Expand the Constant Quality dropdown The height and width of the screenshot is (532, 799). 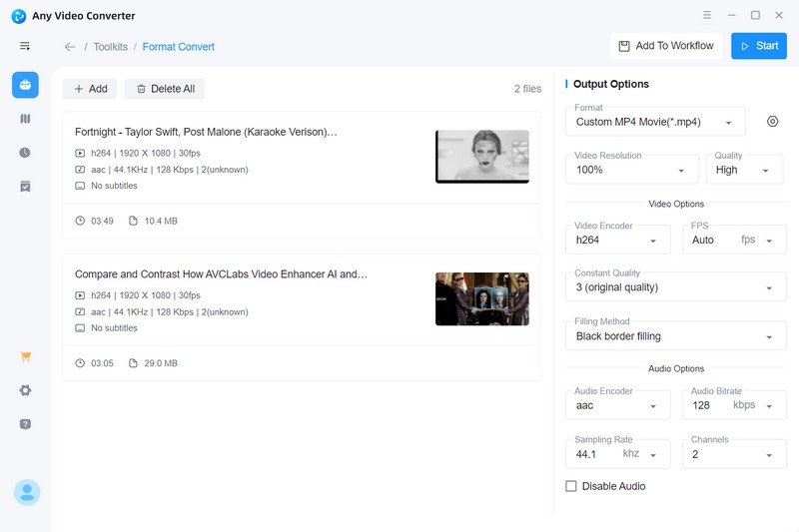click(676, 287)
